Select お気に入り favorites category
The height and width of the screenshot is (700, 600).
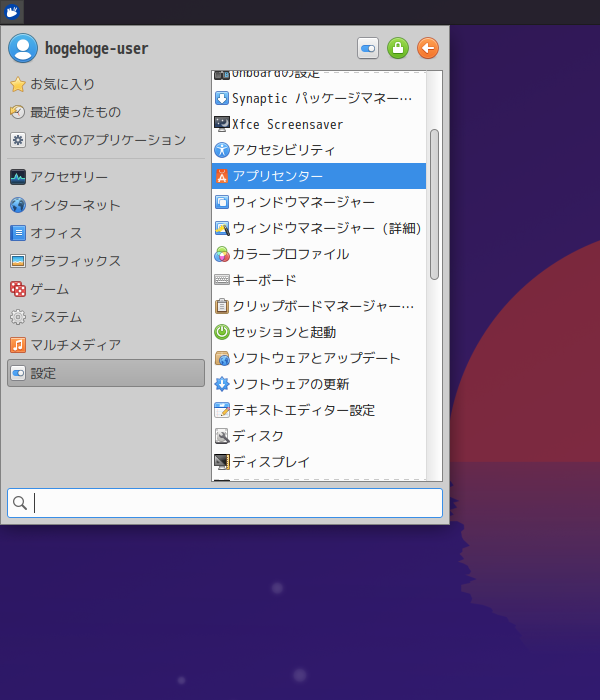click(106, 84)
